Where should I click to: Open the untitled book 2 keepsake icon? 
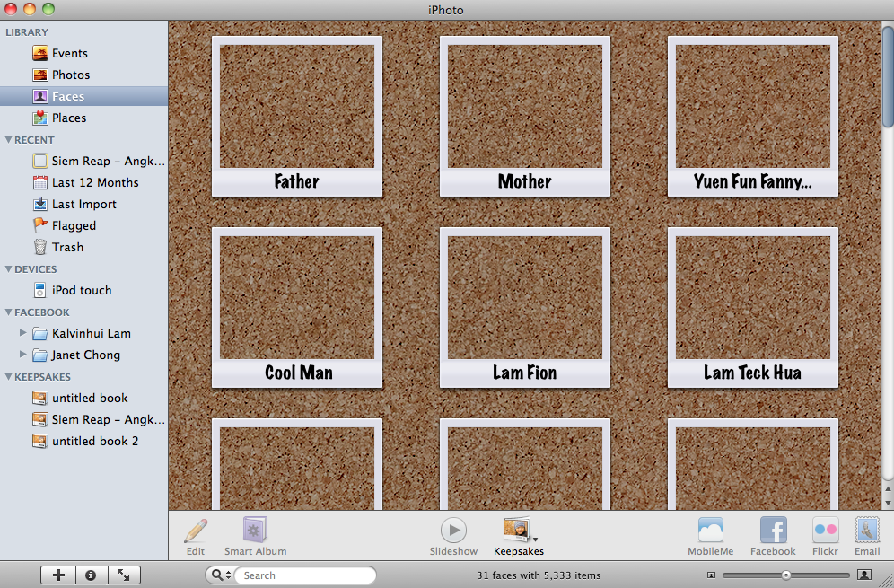click(x=39, y=441)
